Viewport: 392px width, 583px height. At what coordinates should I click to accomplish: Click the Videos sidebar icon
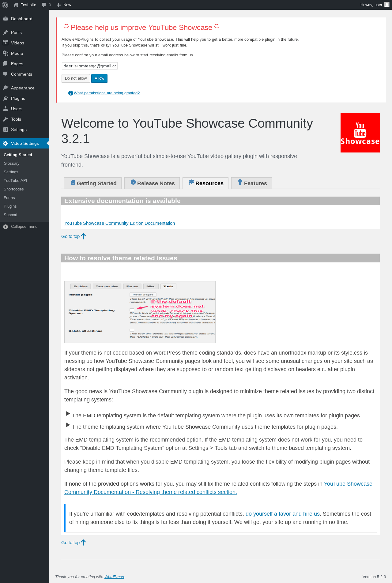coord(6,43)
